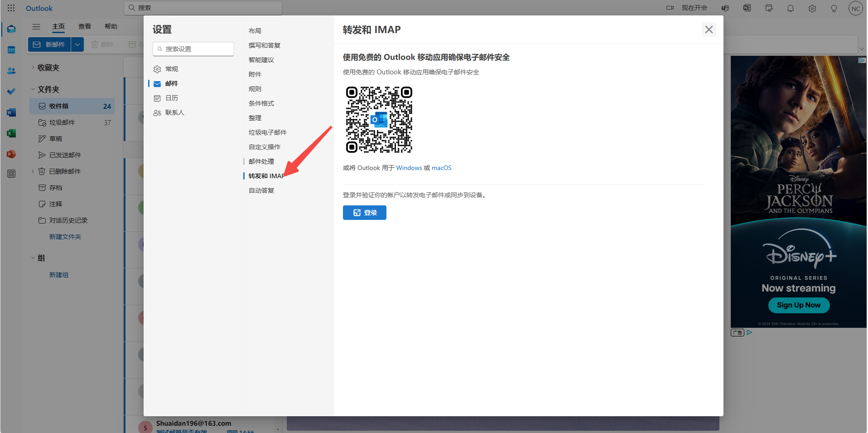Open Attachments (附件) settings
Screen dimensions: 868x433
click(255, 74)
